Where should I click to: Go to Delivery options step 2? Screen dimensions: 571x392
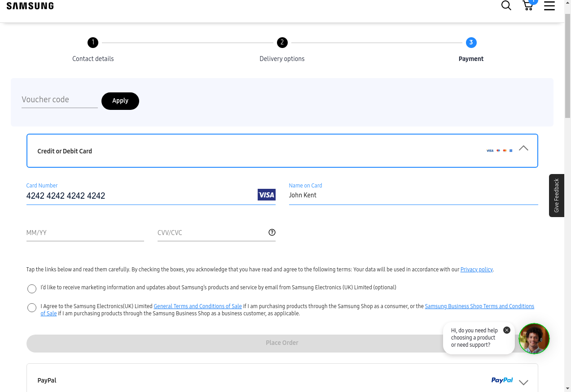pyautogui.click(x=282, y=43)
